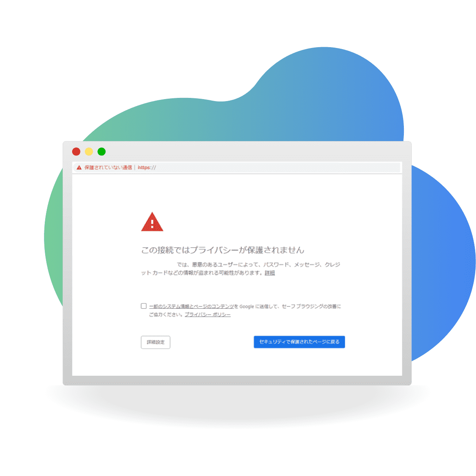The width and height of the screenshot is (476, 476).
Task: Open the 詳細 link after the warning text
Action: point(270,273)
